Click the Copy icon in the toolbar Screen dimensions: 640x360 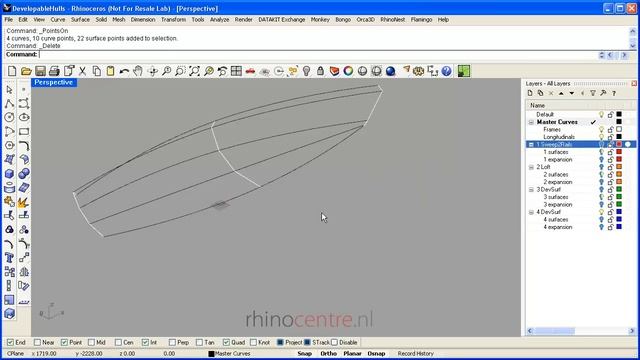[96, 71]
